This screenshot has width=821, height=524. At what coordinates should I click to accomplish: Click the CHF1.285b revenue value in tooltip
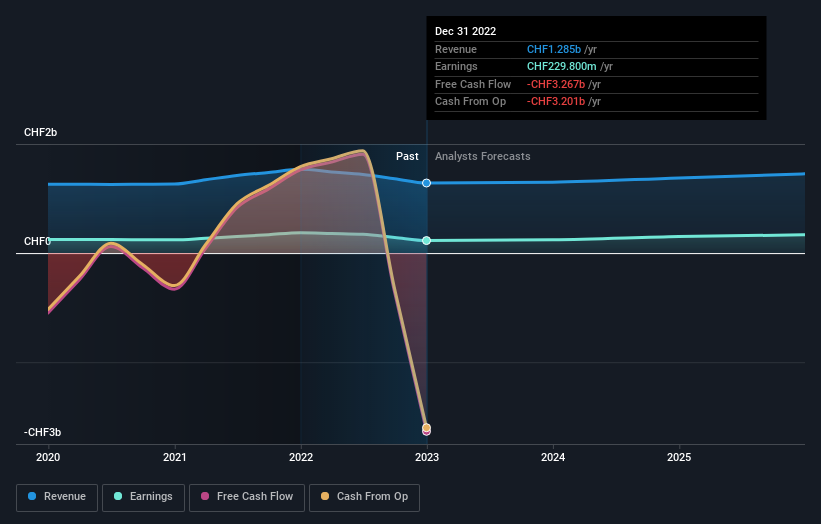[x=554, y=49]
